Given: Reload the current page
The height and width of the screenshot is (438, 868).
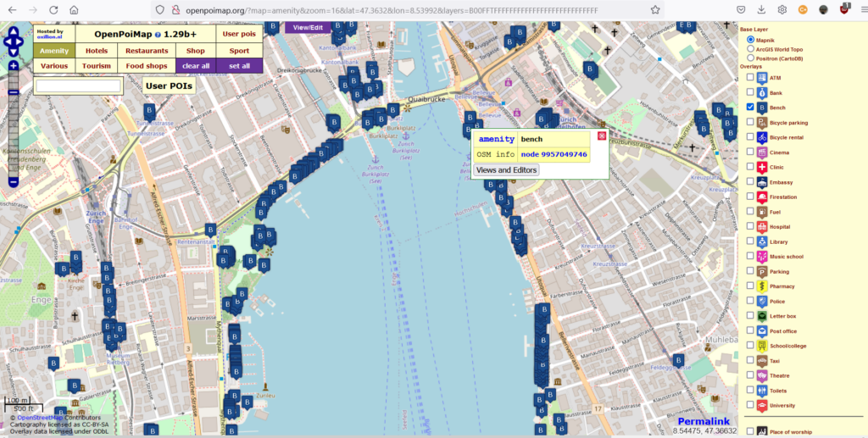Looking at the screenshot, I should coord(53,10).
